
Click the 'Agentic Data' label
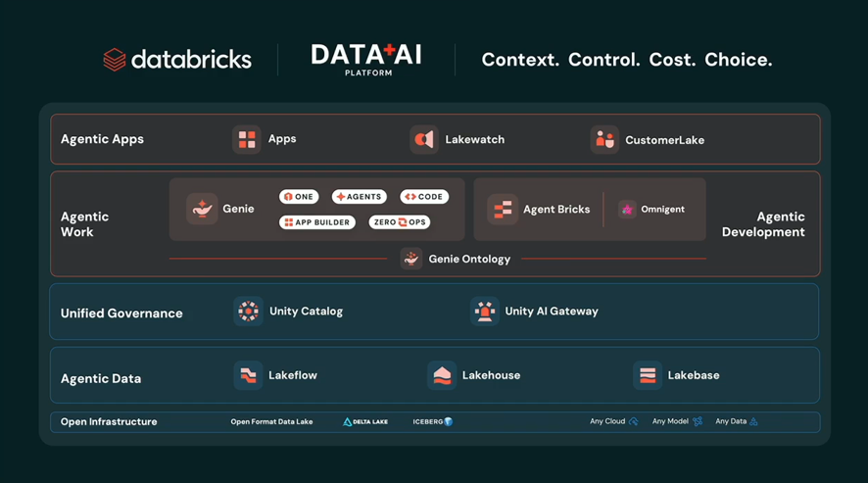(101, 379)
